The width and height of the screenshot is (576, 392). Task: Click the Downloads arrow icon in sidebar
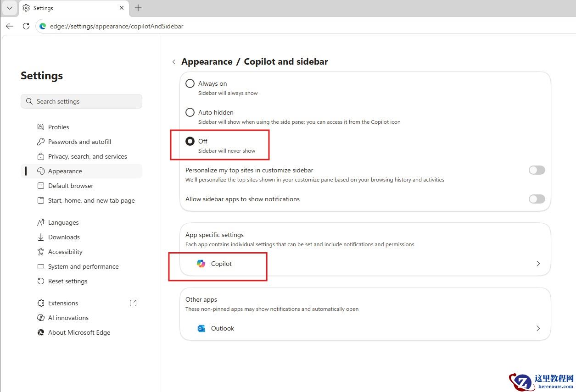41,237
